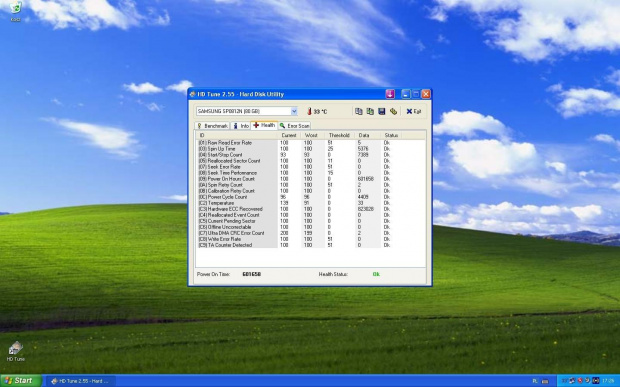Click the HD Tune taskbar button
This screenshot has height=387, width=620.
click(80, 381)
